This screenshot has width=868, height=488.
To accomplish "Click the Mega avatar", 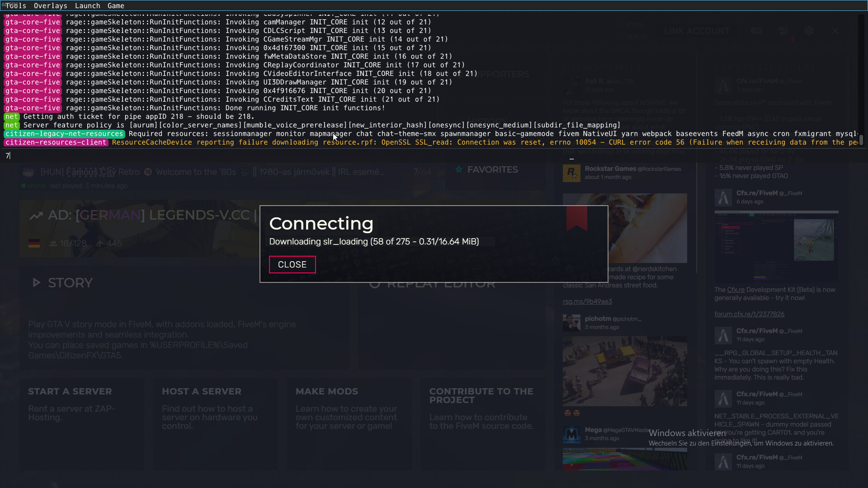I will click(x=571, y=434).
